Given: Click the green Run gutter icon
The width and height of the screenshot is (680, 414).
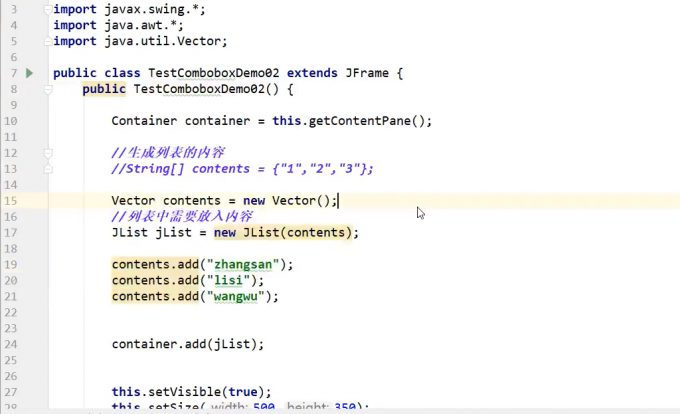Looking at the screenshot, I should (30, 73).
